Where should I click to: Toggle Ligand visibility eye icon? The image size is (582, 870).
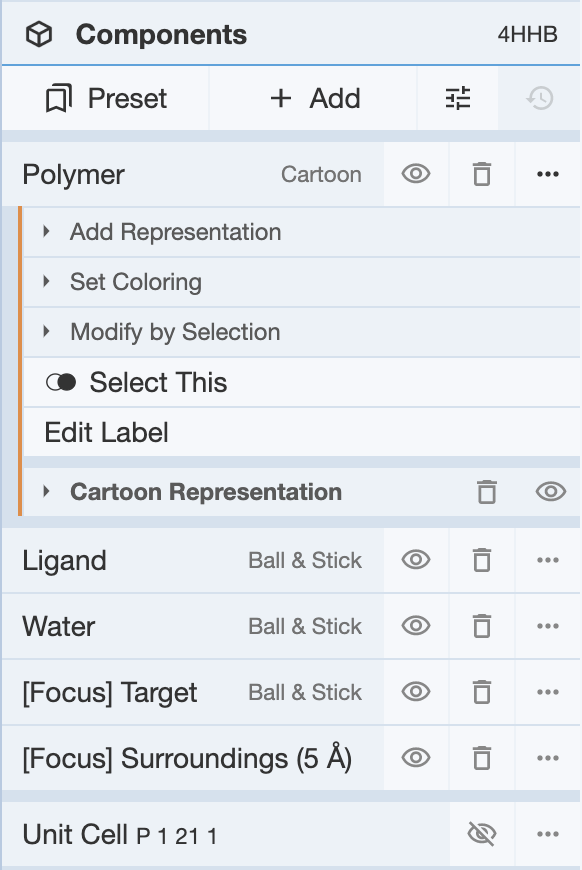point(416,559)
